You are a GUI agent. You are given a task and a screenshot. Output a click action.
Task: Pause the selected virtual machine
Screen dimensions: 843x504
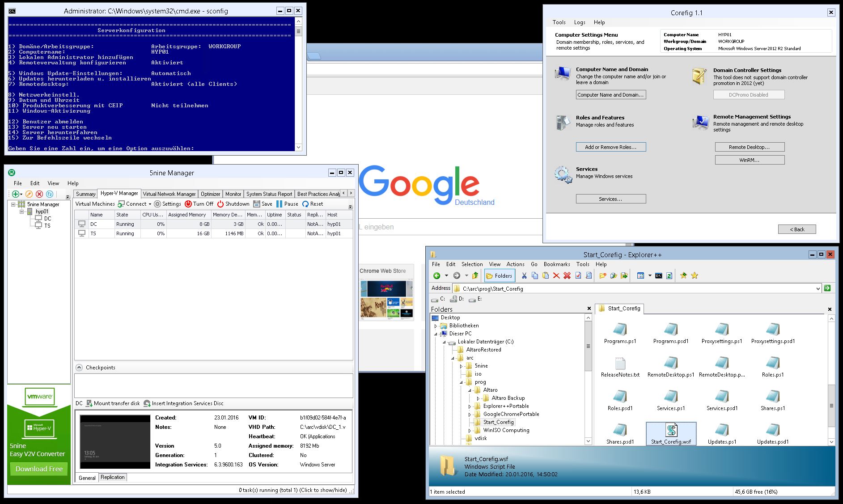287,203
